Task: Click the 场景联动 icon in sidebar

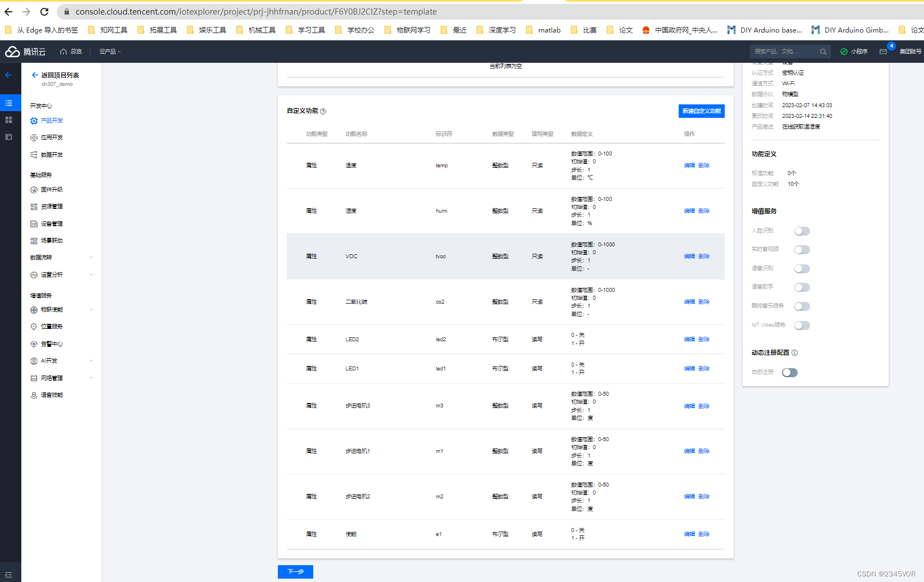Action: [34, 241]
